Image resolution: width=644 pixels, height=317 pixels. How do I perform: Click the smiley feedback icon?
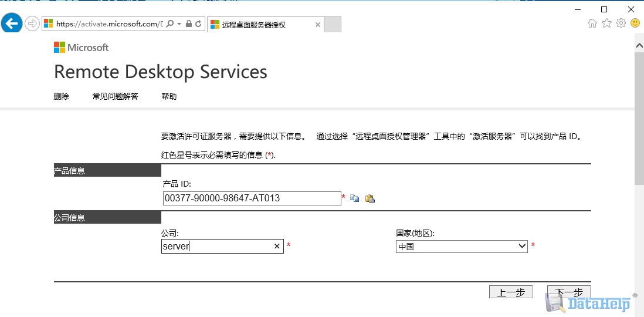click(635, 23)
